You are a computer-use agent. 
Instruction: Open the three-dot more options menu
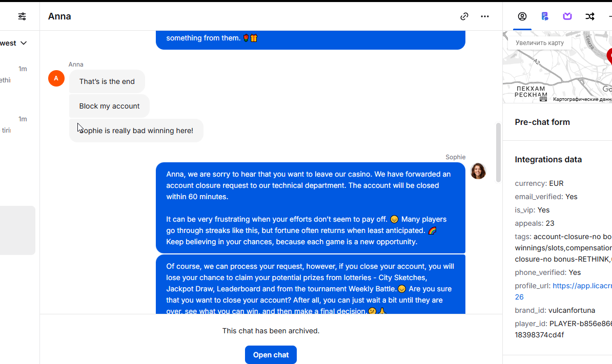485,16
